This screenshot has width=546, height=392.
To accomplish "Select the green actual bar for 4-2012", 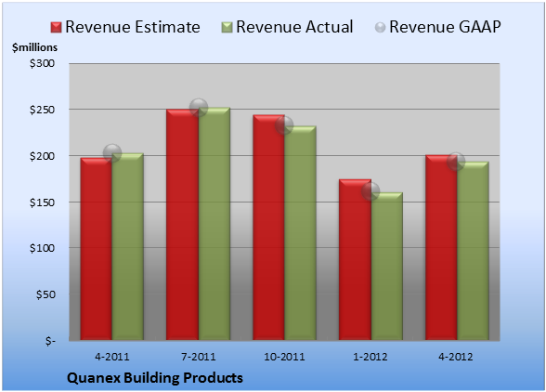I will pyautogui.click(x=473, y=251).
